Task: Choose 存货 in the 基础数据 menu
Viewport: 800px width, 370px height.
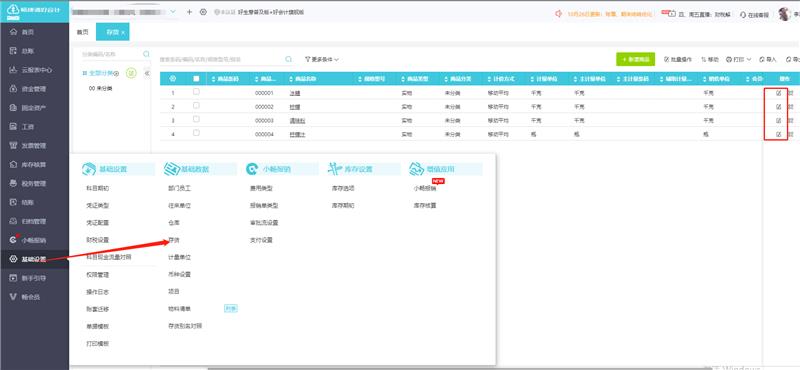Action: click(x=174, y=240)
